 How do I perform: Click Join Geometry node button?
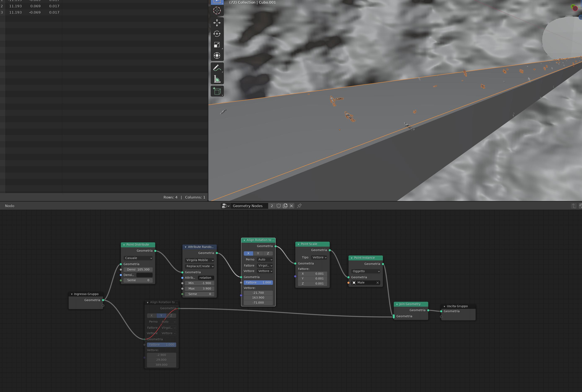click(x=410, y=304)
